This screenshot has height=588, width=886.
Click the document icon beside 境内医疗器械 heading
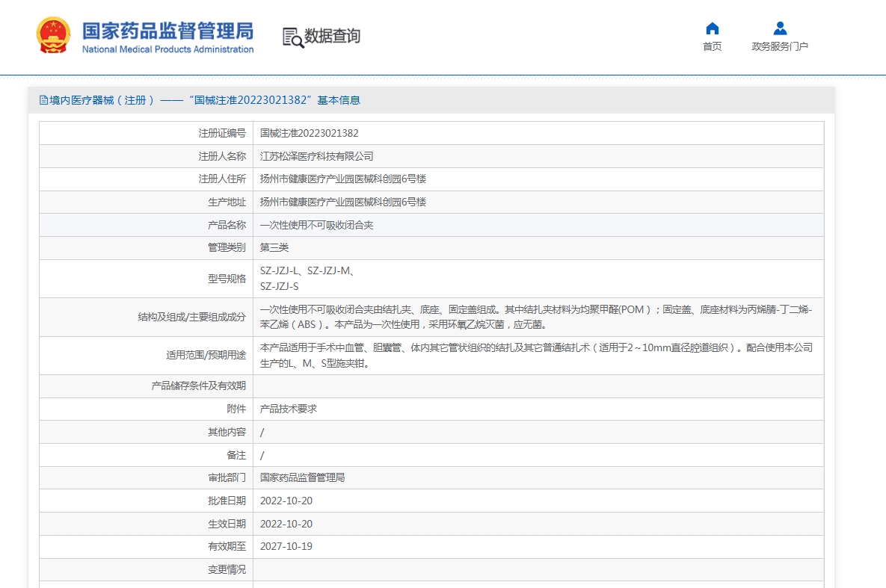pos(43,101)
